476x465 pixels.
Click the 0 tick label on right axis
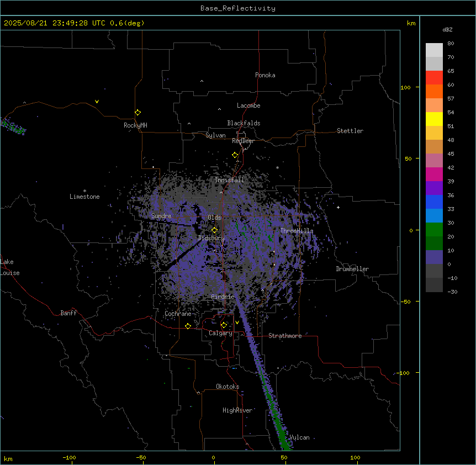click(x=411, y=230)
